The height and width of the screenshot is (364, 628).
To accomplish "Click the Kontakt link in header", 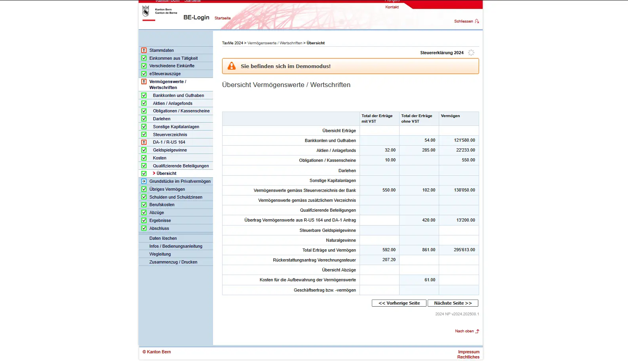I will 392,7.
